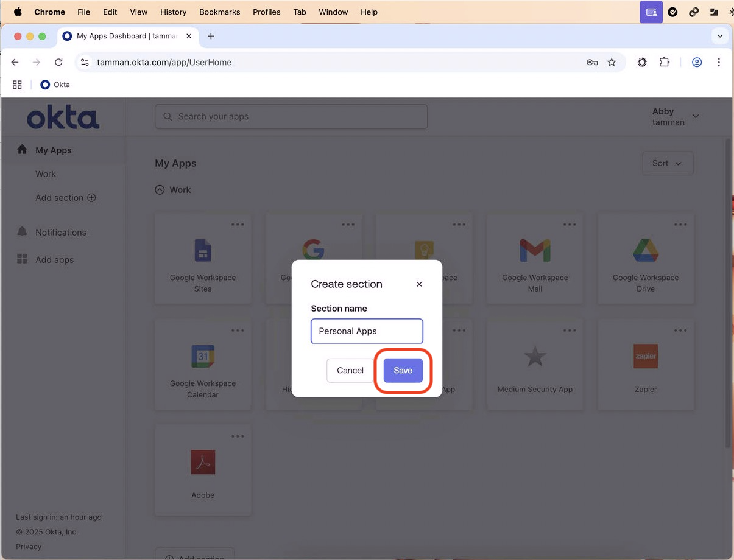The image size is (734, 560).
Task: Launch the Zapier app
Action: (646, 365)
